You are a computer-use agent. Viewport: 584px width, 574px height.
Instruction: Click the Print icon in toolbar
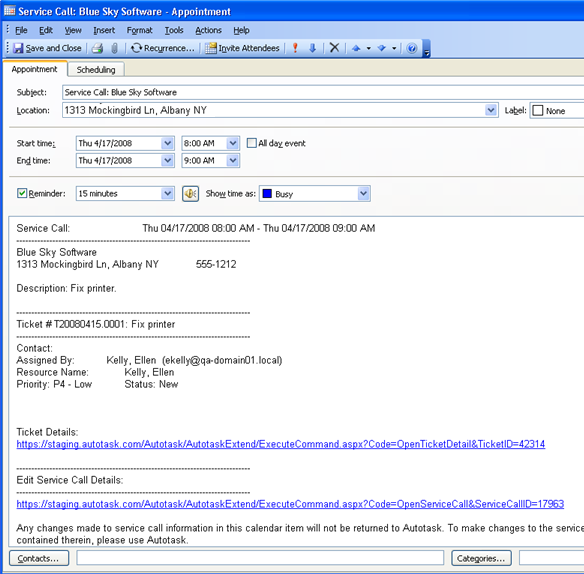(98, 48)
